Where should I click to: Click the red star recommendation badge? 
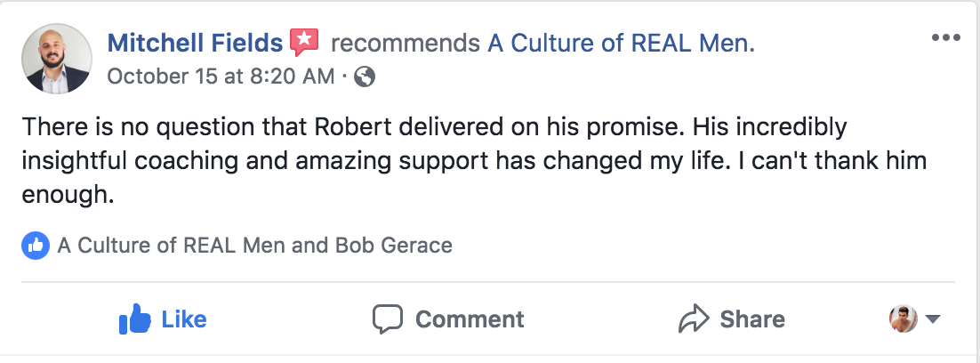(304, 42)
